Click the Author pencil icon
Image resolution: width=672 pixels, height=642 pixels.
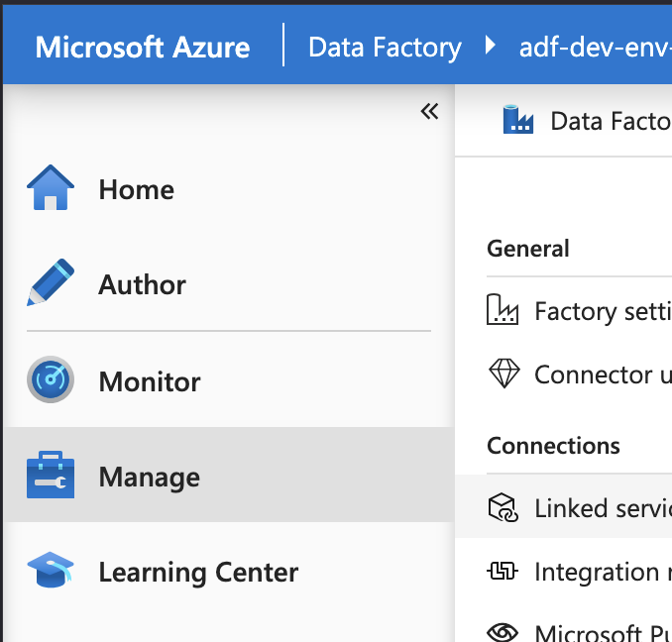click(x=51, y=282)
